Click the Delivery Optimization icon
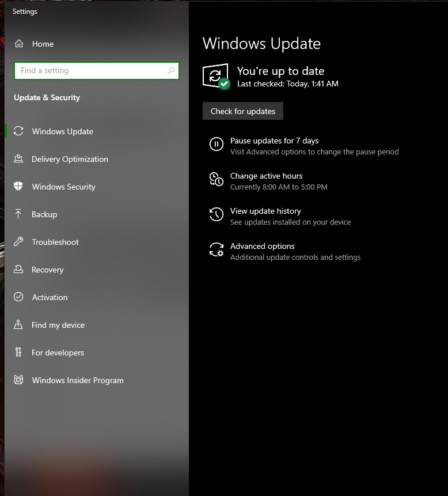Image resolution: width=448 pixels, height=496 pixels. coord(18,159)
